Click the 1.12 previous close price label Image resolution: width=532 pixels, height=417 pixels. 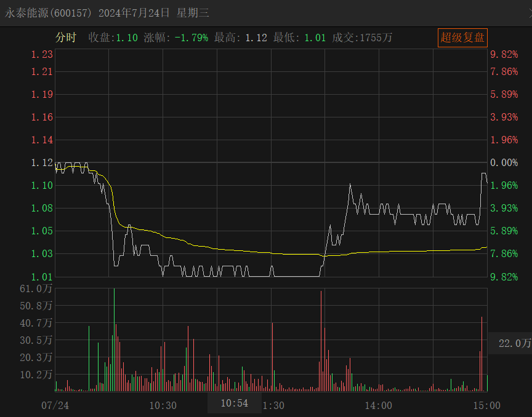click(x=42, y=162)
